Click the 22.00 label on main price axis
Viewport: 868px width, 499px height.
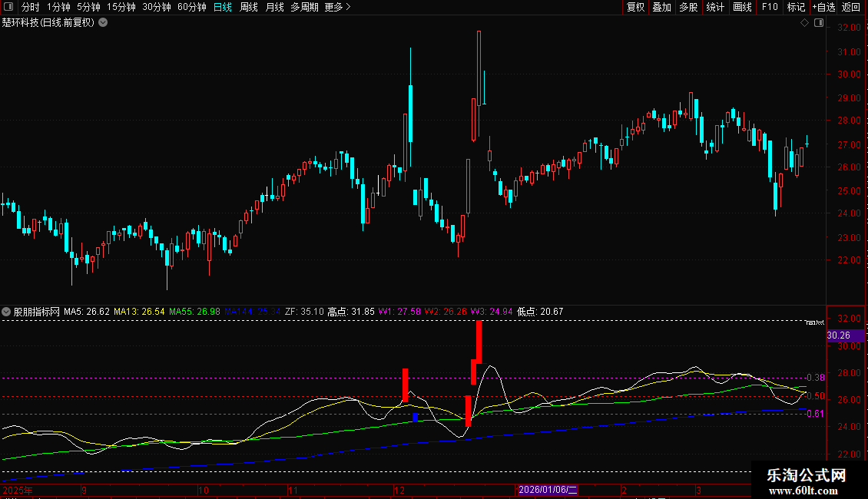[x=849, y=259]
